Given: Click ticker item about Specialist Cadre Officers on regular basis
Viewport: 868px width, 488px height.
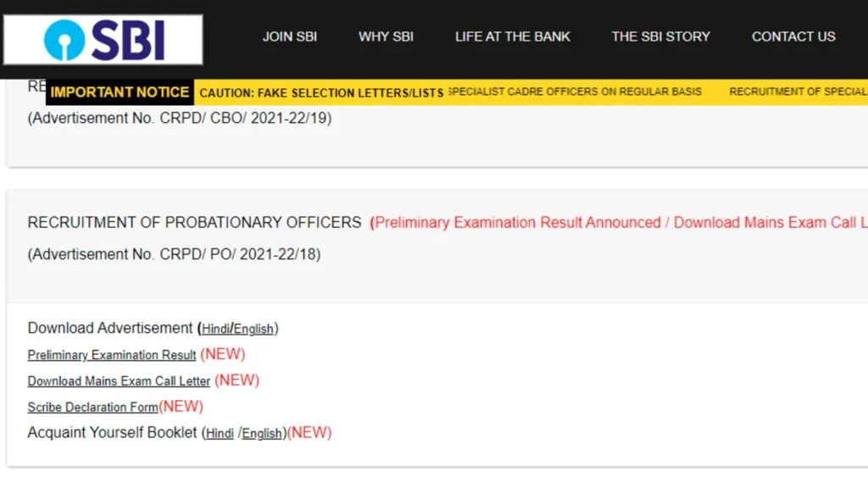Looking at the screenshot, I should tap(575, 91).
